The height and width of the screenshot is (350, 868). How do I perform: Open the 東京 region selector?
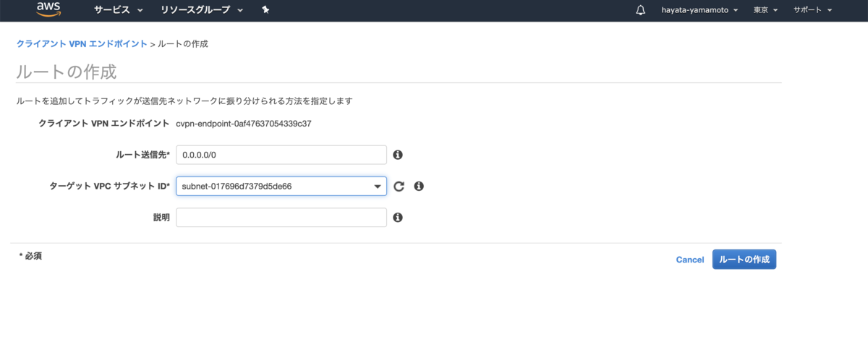(765, 10)
